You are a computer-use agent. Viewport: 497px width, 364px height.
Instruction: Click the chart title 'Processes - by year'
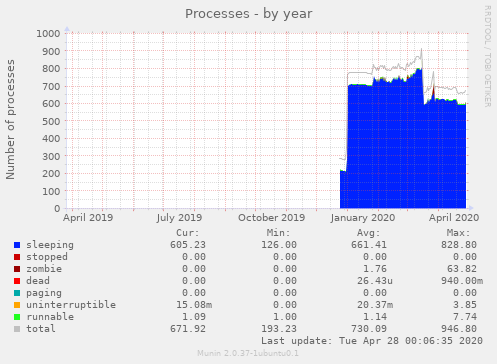pos(249,14)
